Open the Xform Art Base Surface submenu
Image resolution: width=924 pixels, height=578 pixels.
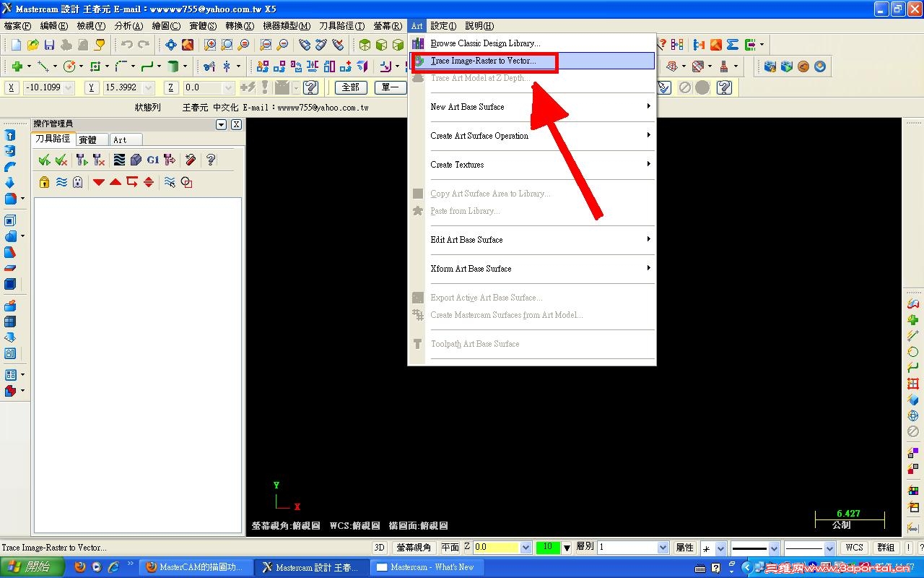(x=533, y=269)
